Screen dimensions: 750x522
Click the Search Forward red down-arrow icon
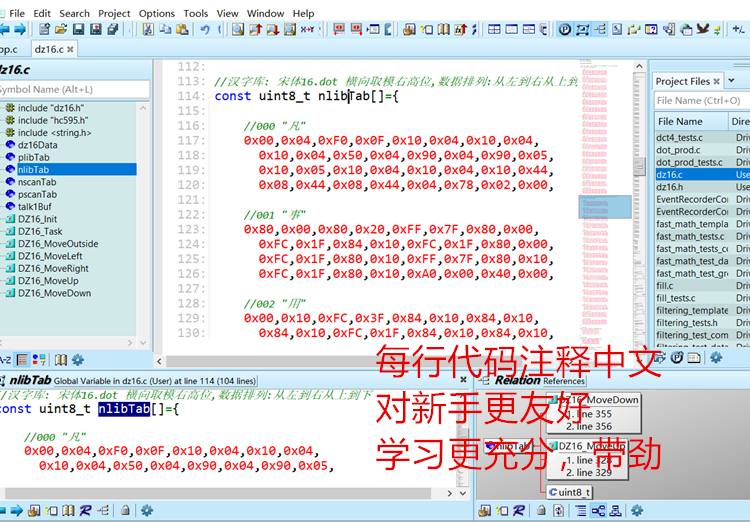[x=272, y=30]
